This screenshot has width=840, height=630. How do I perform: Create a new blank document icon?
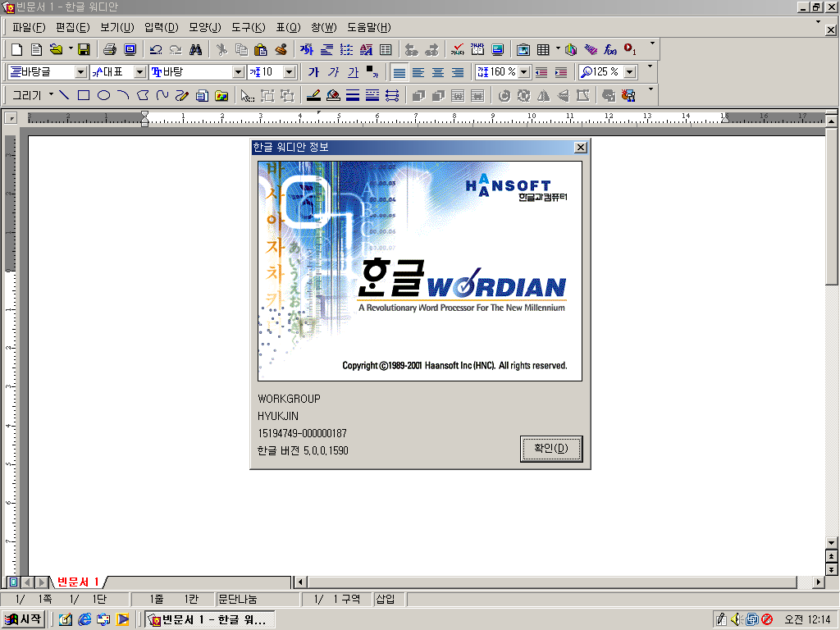[x=16, y=50]
